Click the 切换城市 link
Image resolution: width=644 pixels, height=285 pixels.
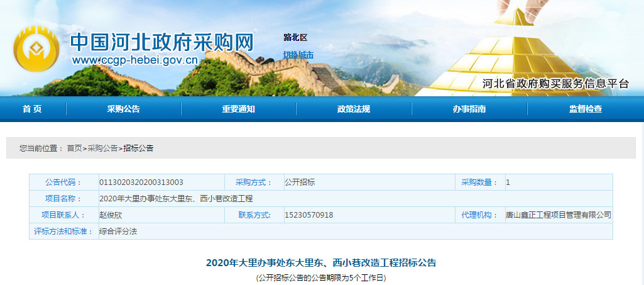tap(298, 55)
